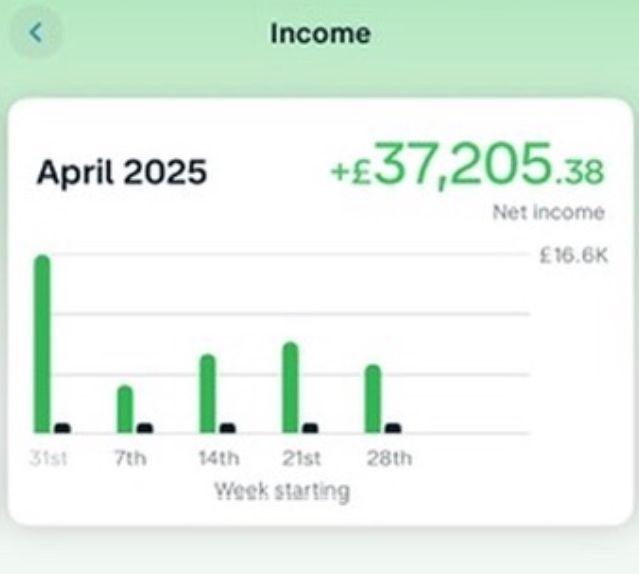Viewport: 639px width, 574px height.
Task: Click the +£37,205.38 net income amount
Action: click(x=467, y=166)
